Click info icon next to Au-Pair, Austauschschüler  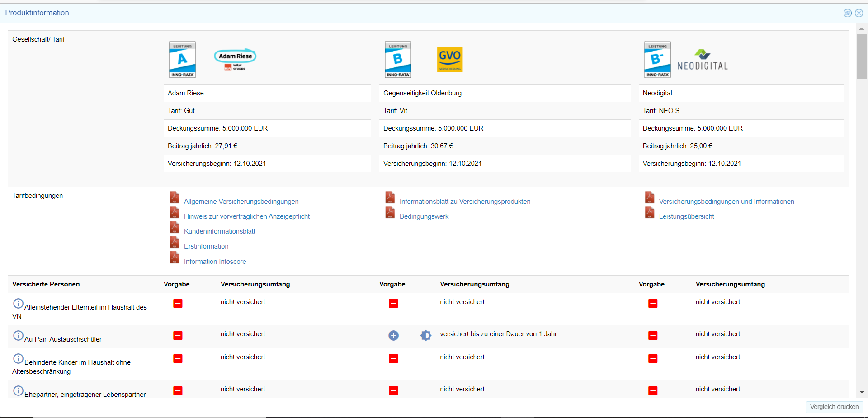[18, 336]
